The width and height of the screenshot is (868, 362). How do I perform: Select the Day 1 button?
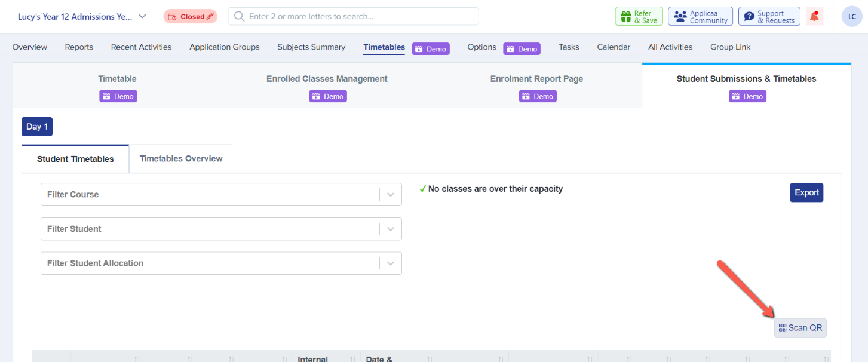pos(37,127)
